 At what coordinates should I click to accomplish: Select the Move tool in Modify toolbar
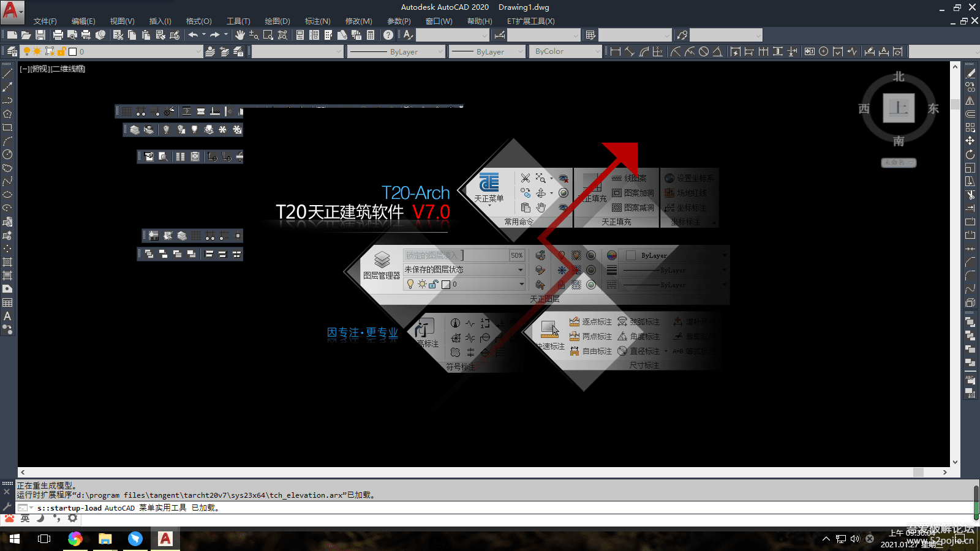[x=970, y=141]
